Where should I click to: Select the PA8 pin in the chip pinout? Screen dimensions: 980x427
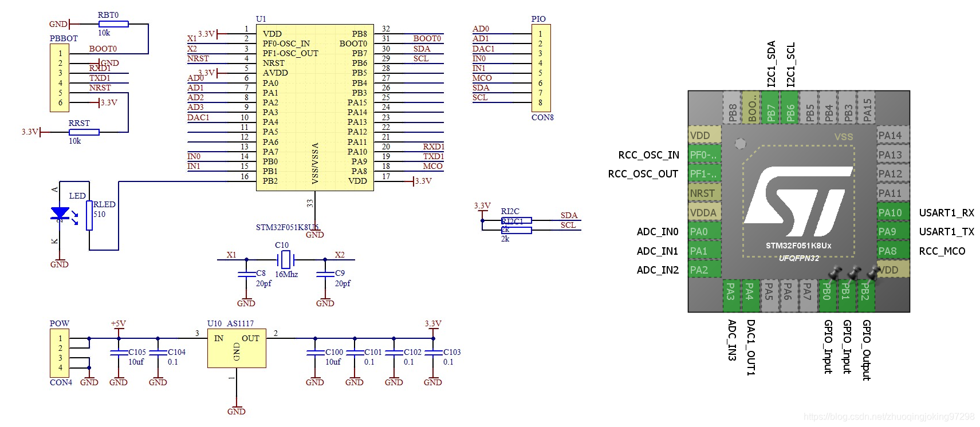coord(893,251)
